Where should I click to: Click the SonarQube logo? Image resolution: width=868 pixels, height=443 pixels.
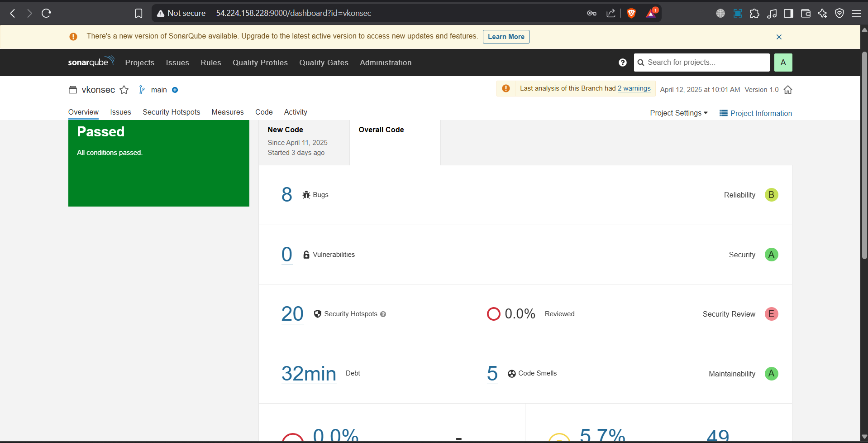pos(91,62)
